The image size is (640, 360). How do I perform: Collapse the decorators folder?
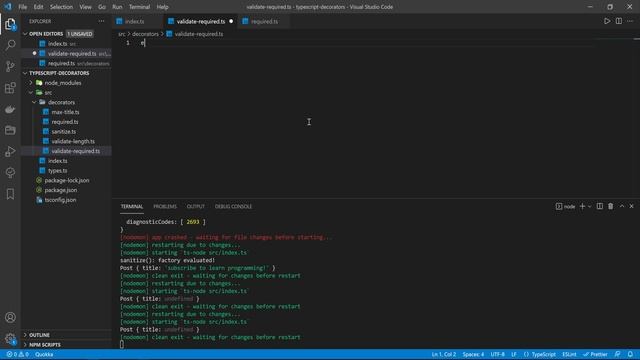point(34,102)
